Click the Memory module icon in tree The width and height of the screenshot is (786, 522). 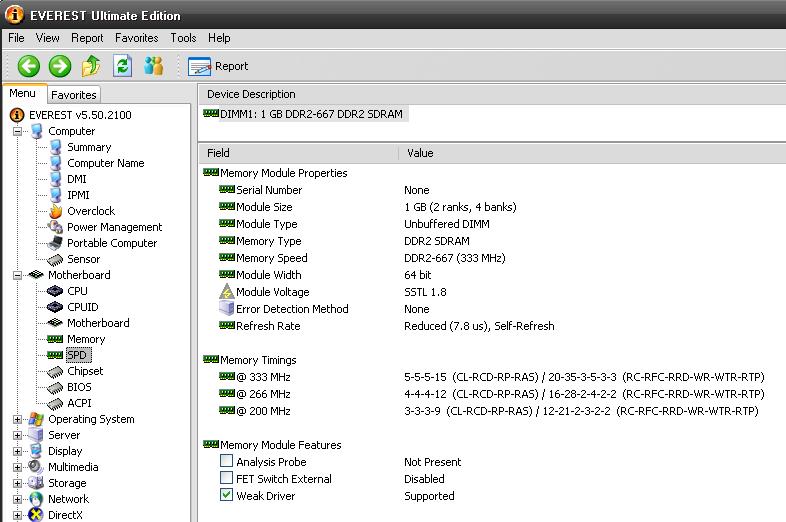click(x=55, y=339)
